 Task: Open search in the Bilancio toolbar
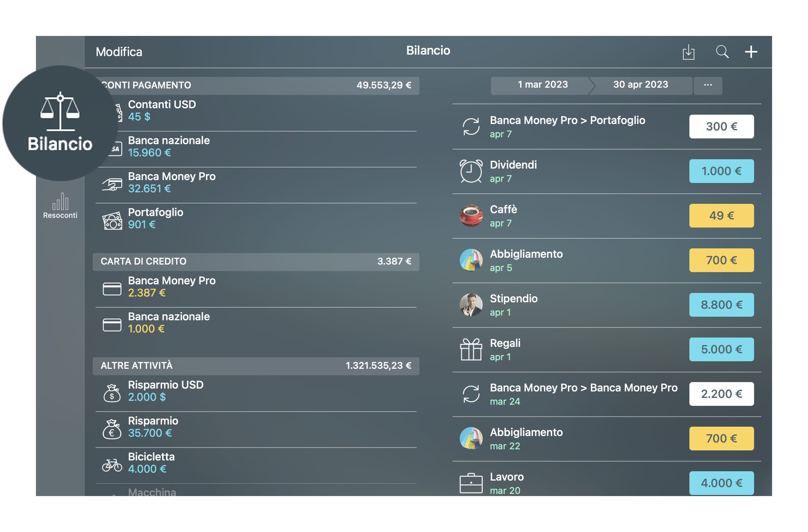(722, 52)
